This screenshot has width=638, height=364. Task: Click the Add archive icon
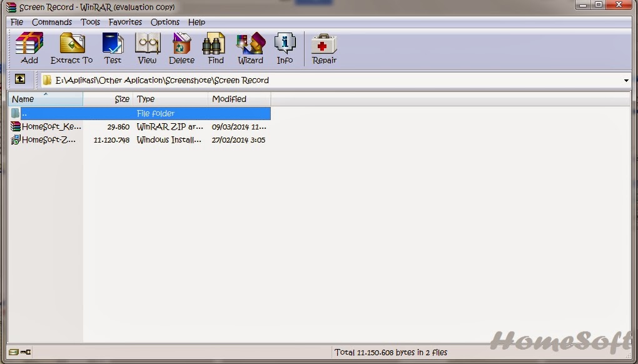tap(29, 47)
